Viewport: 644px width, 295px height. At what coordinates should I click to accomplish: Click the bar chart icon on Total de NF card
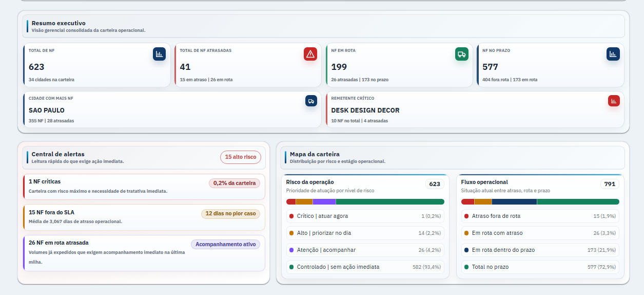[159, 54]
